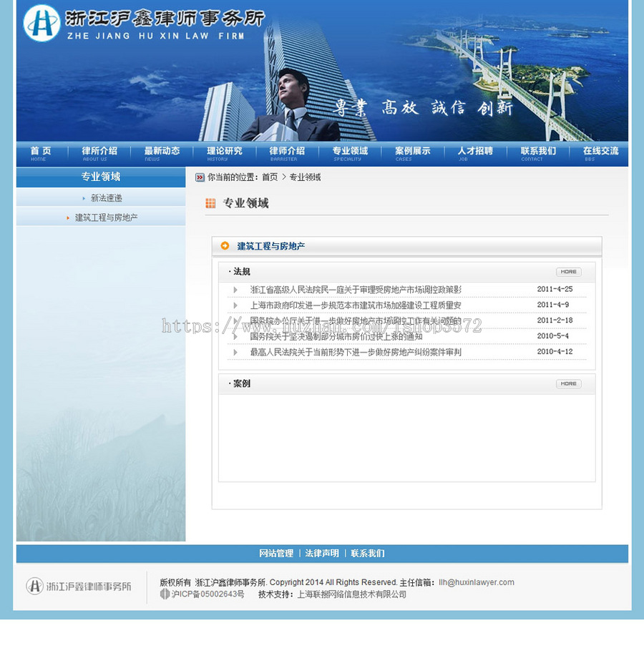
Task: Open the 最新动态 navigation menu
Action: [163, 152]
